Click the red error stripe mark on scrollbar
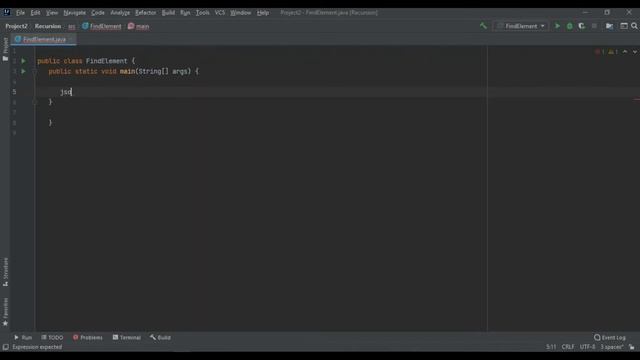The width and height of the screenshot is (640, 360). 637,99
